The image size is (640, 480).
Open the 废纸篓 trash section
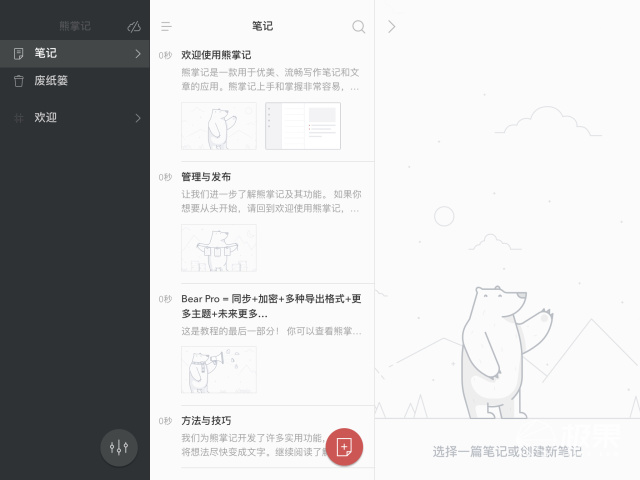(x=75, y=81)
